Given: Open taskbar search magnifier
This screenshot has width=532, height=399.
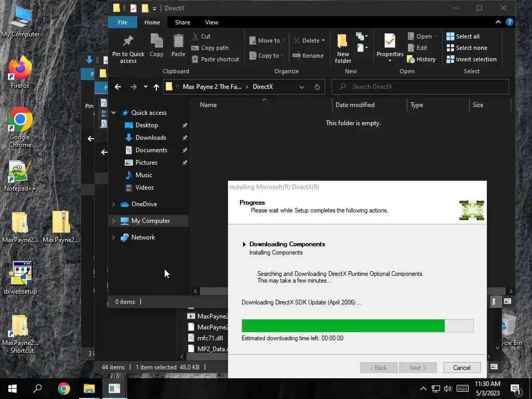Looking at the screenshot, I should click(37, 389).
